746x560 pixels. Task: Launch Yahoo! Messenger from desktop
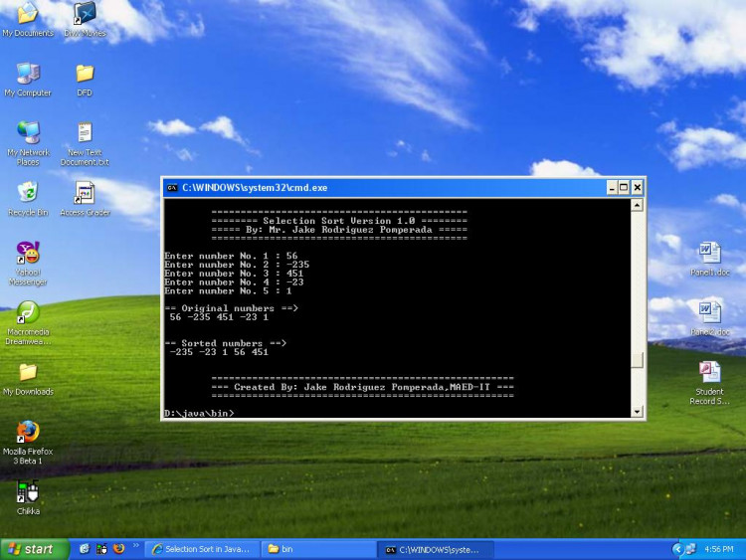(x=28, y=264)
